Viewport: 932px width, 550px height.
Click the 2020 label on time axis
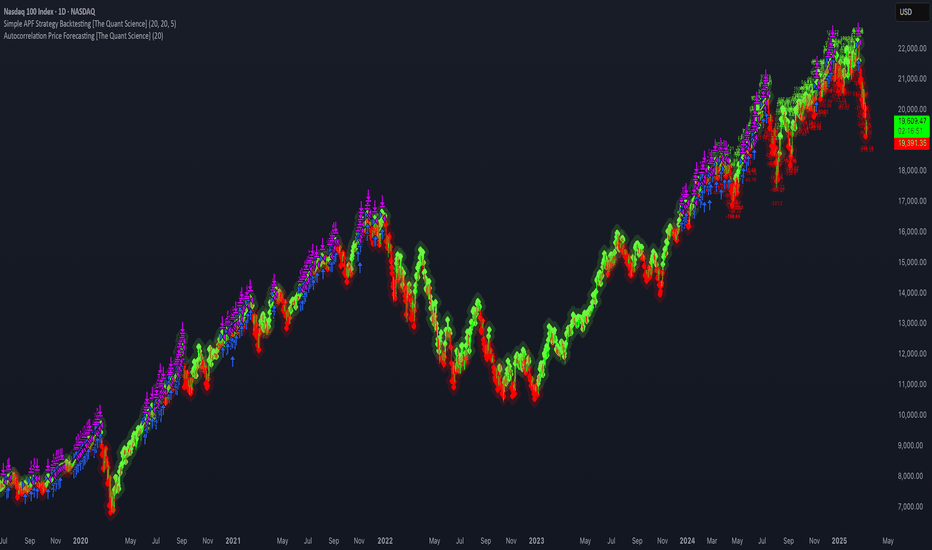pyautogui.click(x=80, y=541)
